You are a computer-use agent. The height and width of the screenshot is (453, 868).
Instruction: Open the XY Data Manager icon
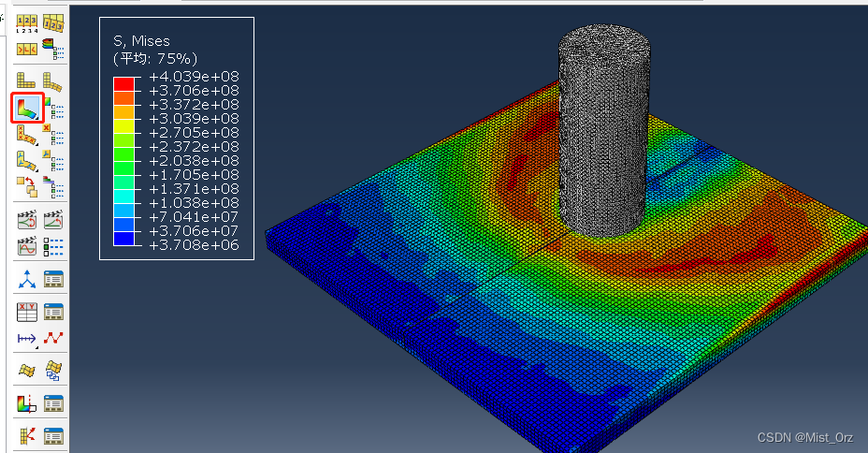(x=54, y=312)
